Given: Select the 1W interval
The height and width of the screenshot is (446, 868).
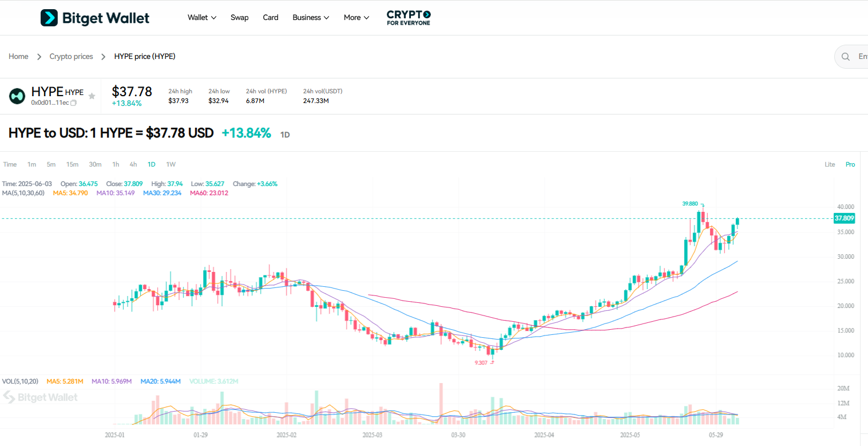Looking at the screenshot, I should [171, 164].
